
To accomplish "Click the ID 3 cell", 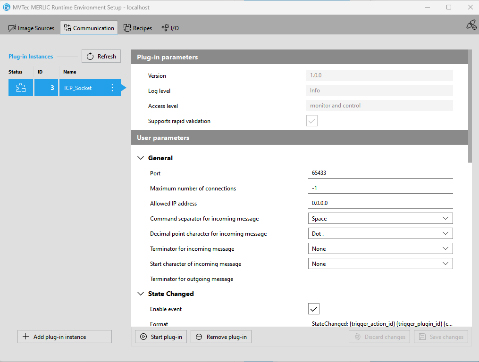I will click(x=46, y=88).
